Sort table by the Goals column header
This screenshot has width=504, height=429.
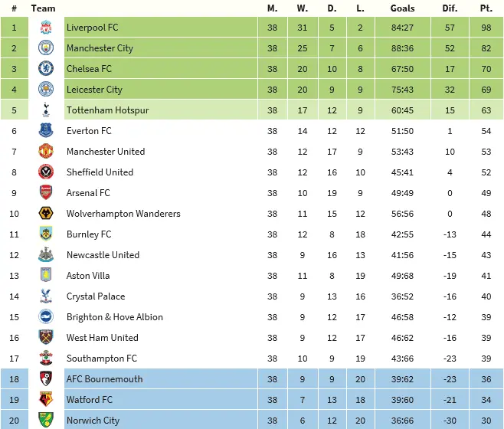click(x=402, y=8)
